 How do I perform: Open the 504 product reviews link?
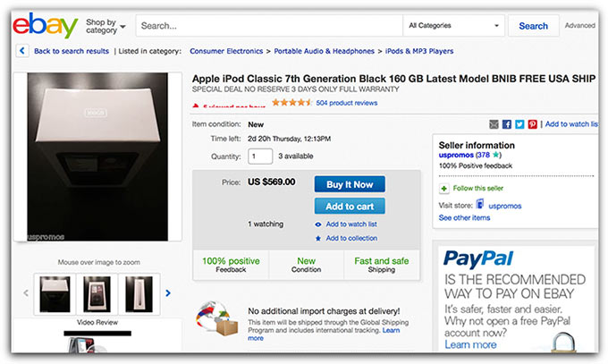[x=346, y=103]
